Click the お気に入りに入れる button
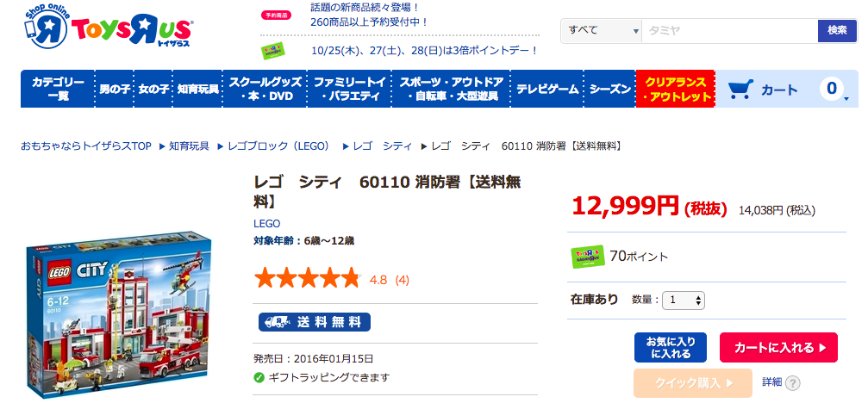 pyautogui.click(x=671, y=348)
